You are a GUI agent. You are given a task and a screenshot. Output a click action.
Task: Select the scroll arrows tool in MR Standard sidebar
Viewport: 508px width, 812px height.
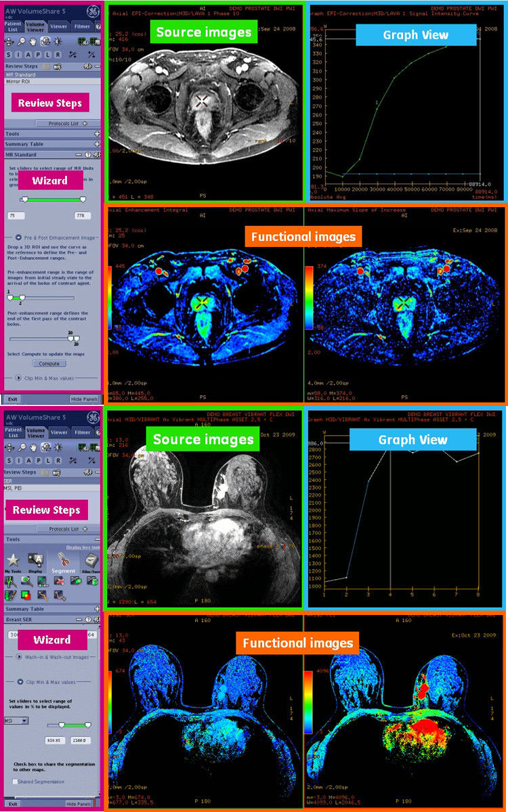pyautogui.click(x=9, y=41)
